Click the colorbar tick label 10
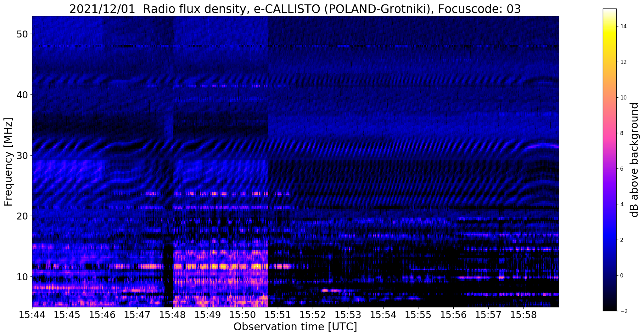Viewport: 644px width, 336px height. click(x=623, y=98)
